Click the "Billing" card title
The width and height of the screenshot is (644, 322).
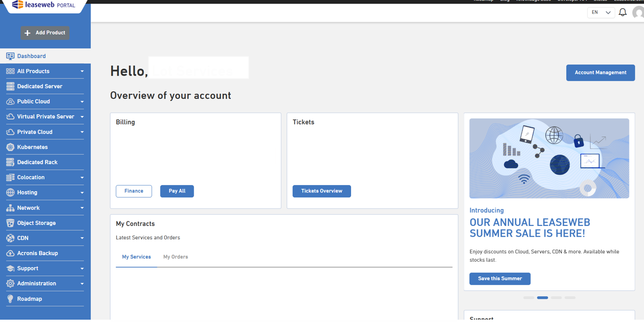pyautogui.click(x=125, y=122)
